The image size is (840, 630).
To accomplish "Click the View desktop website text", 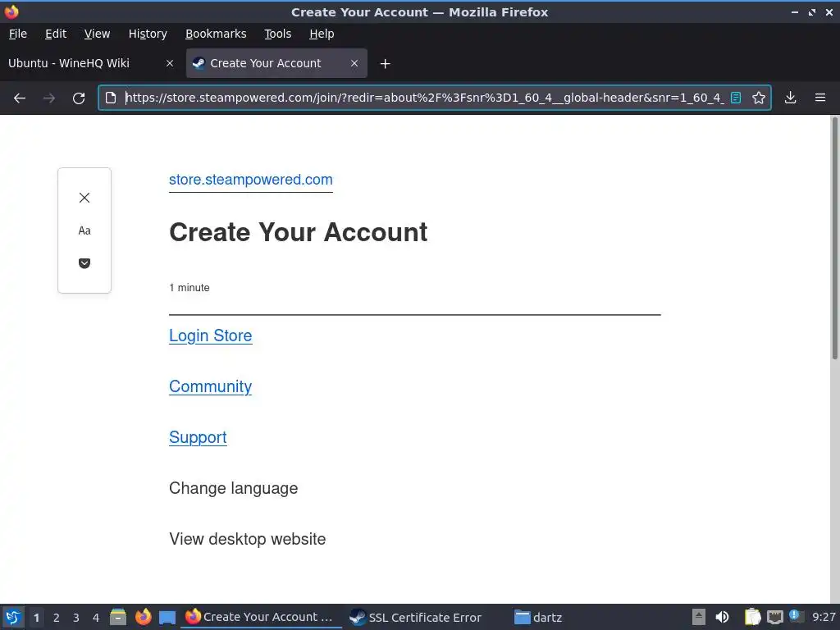I will click(x=248, y=539).
